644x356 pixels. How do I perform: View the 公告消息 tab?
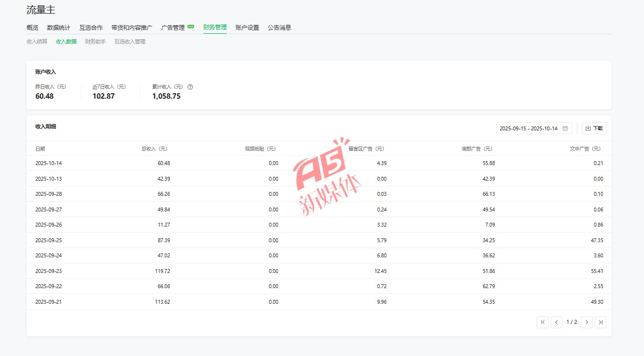[x=280, y=28]
